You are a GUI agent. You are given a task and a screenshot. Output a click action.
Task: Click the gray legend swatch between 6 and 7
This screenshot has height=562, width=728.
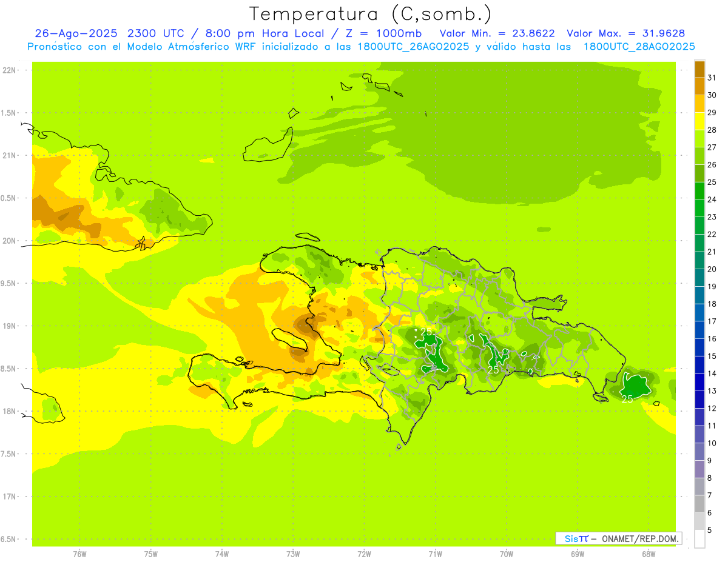point(699,504)
